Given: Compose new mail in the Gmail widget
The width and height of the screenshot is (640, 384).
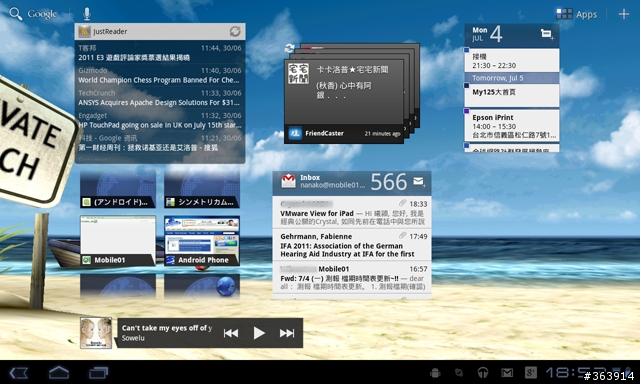Looking at the screenshot, I should [419, 182].
